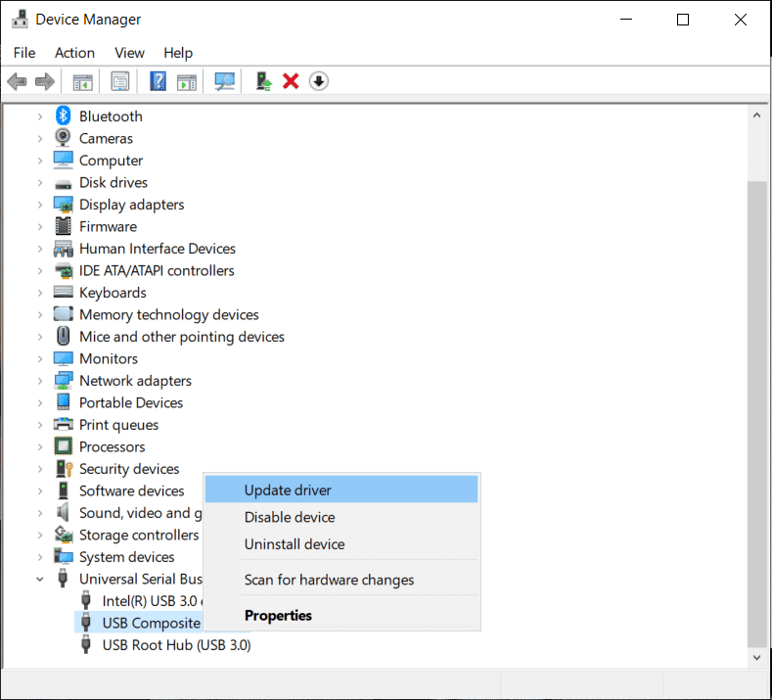The width and height of the screenshot is (772, 700).
Task: Click the Disk drives category icon
Action: (x=63, y=184)
